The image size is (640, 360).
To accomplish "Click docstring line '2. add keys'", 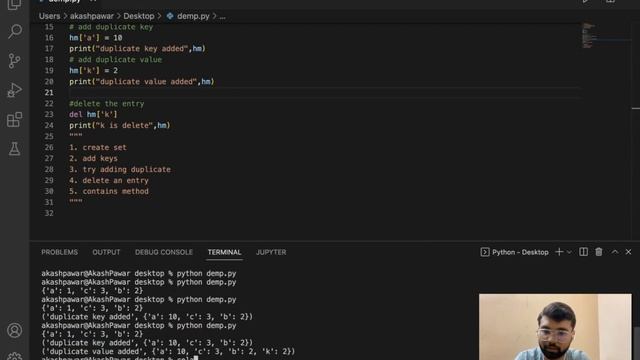I will 93,158.
